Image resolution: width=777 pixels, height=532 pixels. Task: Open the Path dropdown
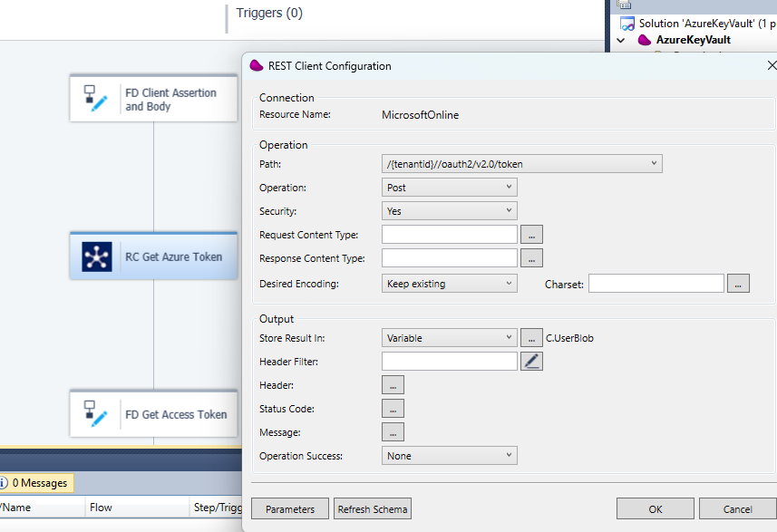[x=655, y=164]
